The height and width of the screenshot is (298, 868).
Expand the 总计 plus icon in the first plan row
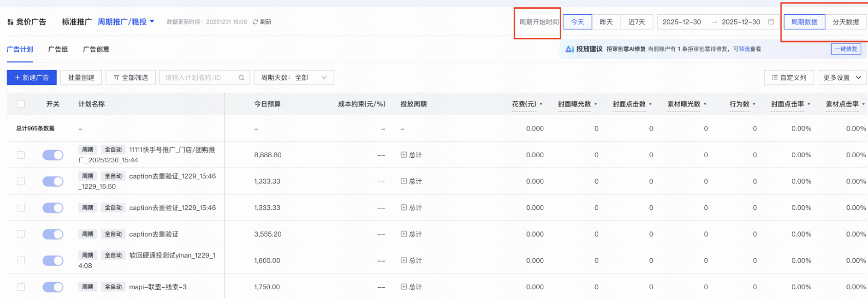404,155
